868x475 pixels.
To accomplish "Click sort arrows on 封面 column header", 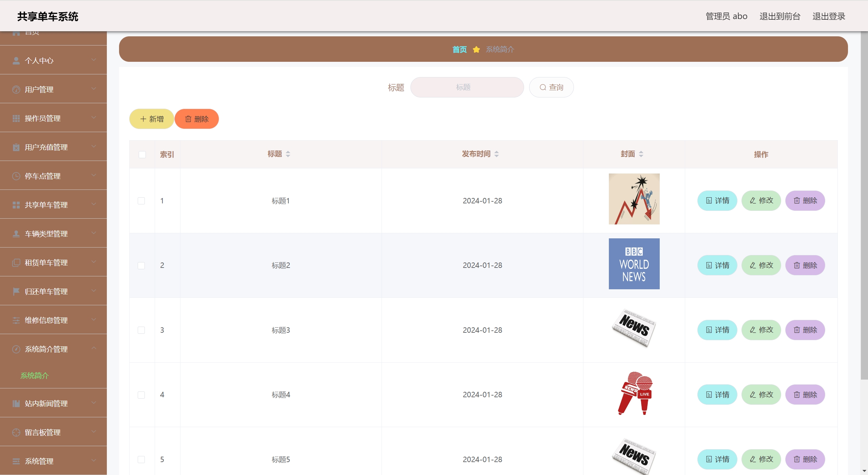I will coord(641,154).
